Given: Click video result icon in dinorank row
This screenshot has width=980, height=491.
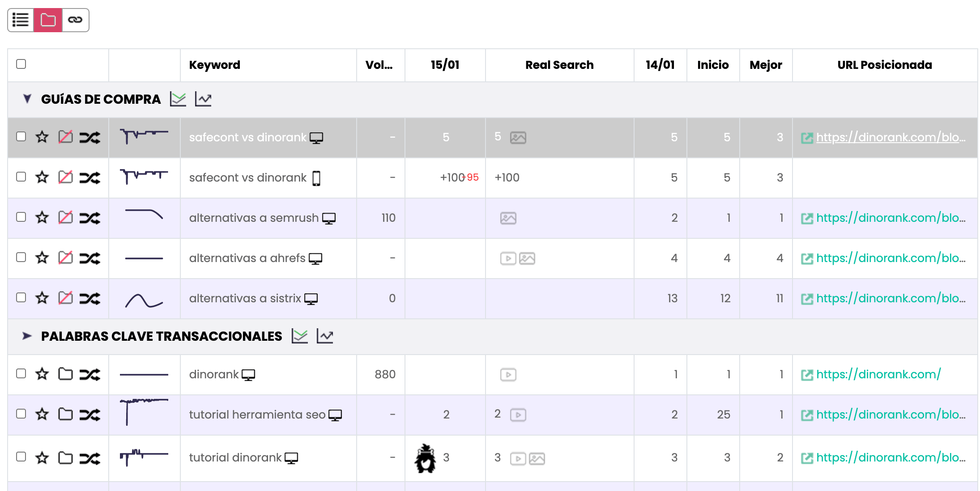Looking at the screenshot, I should coord(508,375).
